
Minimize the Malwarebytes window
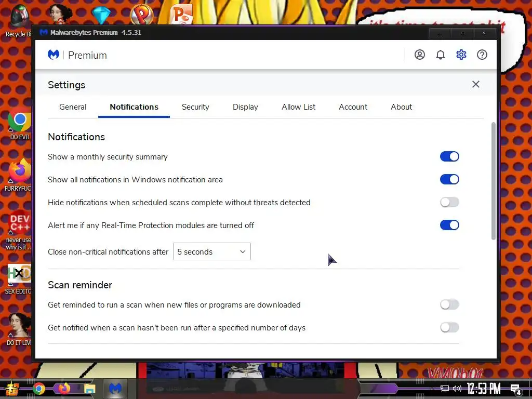coord(440,33)
